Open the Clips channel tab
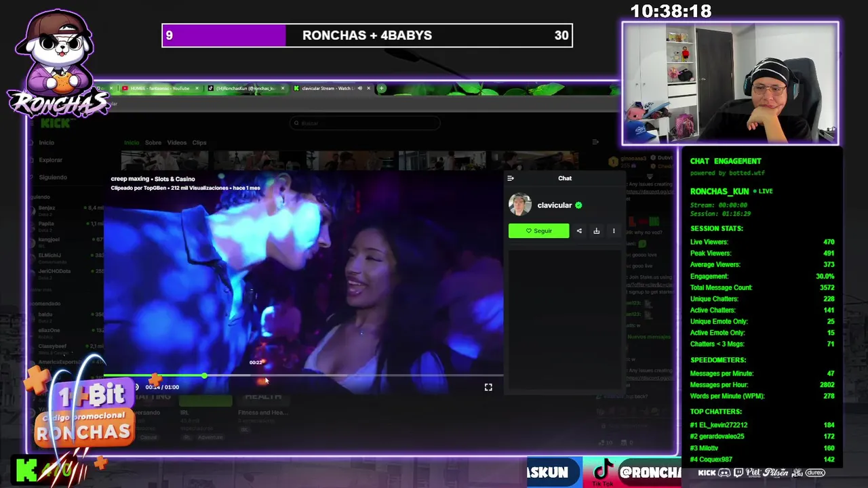Viewport: 868px width, 488px height. coord(199,142)
